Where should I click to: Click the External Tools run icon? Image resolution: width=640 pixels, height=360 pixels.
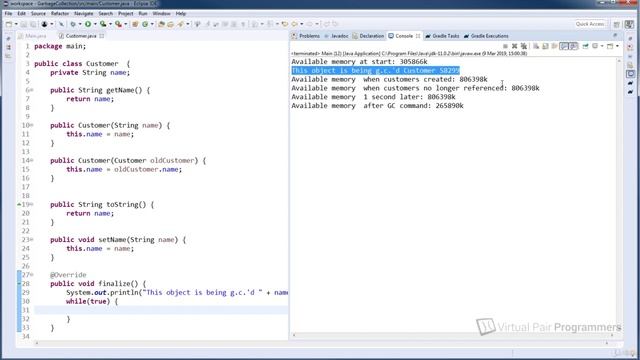tap(118, 24)
